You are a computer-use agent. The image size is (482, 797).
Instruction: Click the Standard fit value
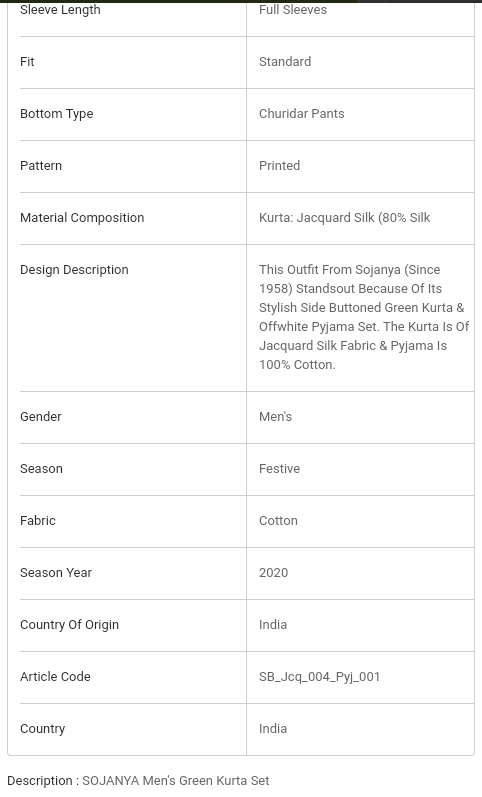(285, 62)
